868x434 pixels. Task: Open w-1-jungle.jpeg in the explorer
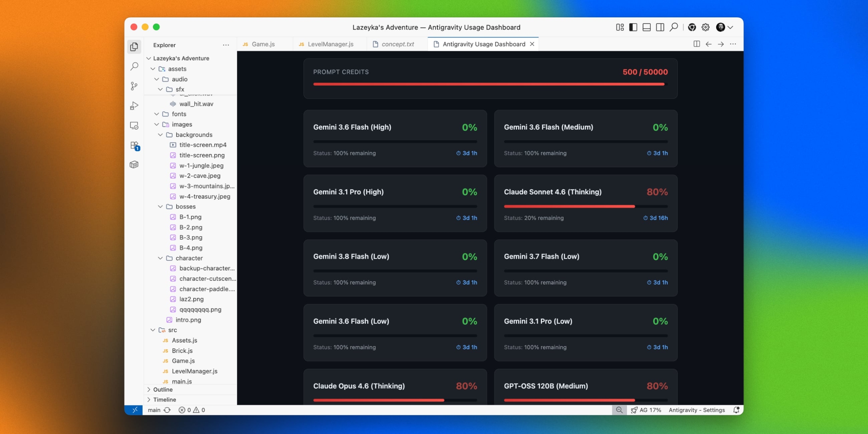pos(191,166)
